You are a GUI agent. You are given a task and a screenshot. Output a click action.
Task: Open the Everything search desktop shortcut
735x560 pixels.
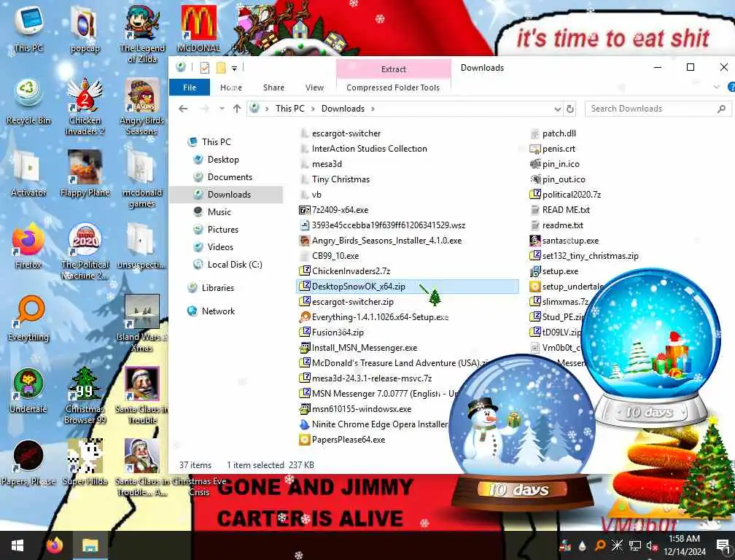click(28, 318)
